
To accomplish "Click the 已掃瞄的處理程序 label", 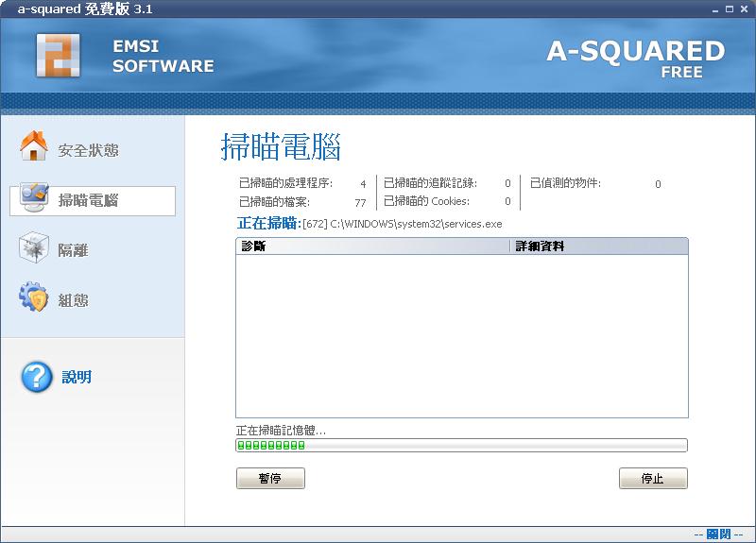I will click(x=286, y=183).
